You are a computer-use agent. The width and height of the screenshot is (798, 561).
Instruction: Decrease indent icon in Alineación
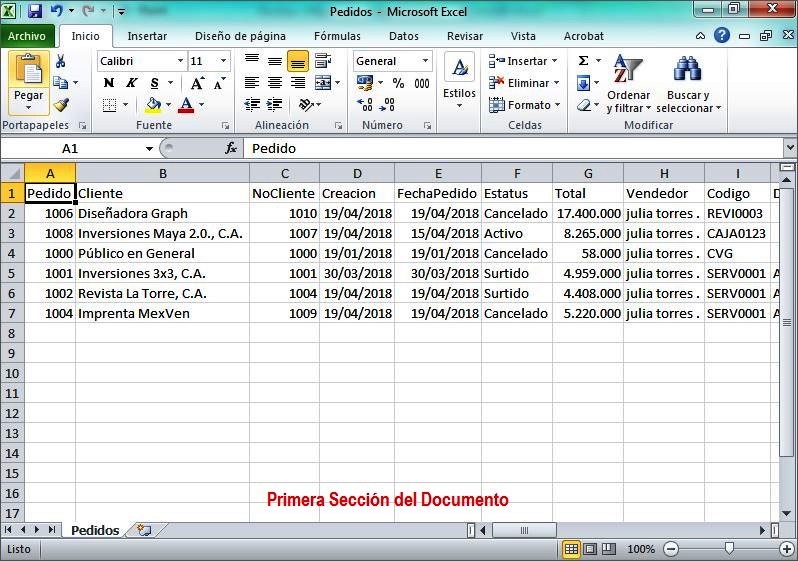(252, 105)
